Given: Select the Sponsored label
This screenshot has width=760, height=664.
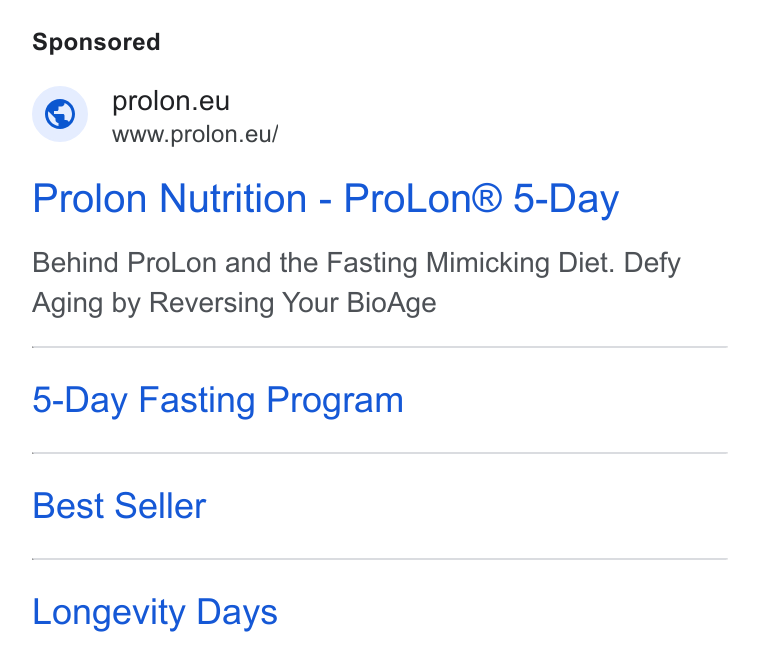Looking at the screenshot, I should [x=96, y=42].
